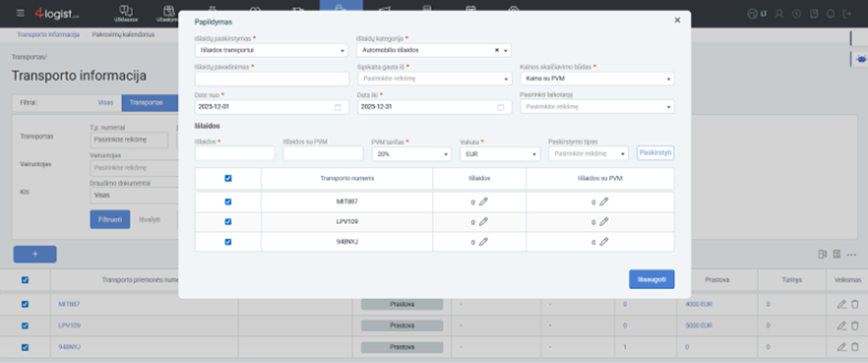Toggle select-all checkbox in dialog table header
Screen dimensions: 868x363
tap(228, 178)
